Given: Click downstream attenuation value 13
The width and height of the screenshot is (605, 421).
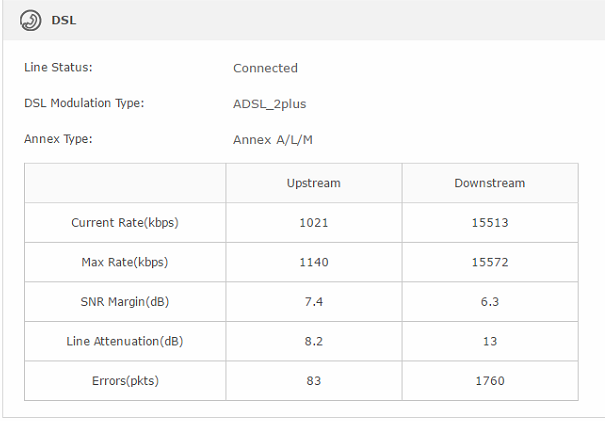Looking at the screenshot, I should click(490, 342).
